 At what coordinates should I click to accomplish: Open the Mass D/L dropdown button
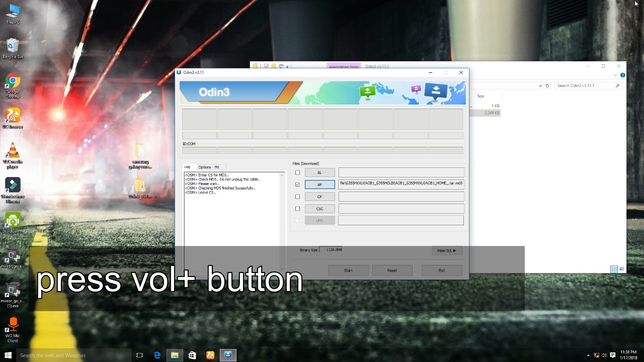click(447, 250)
